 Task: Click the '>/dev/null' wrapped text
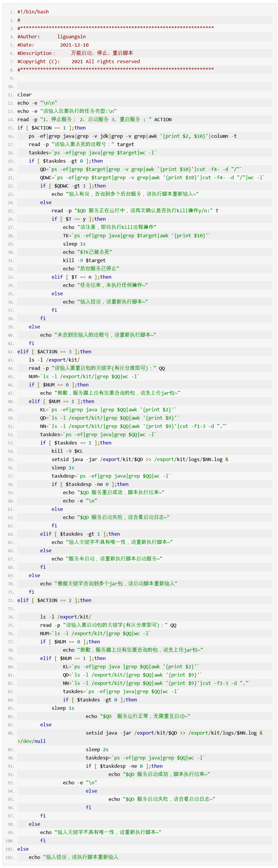(31, 741)
